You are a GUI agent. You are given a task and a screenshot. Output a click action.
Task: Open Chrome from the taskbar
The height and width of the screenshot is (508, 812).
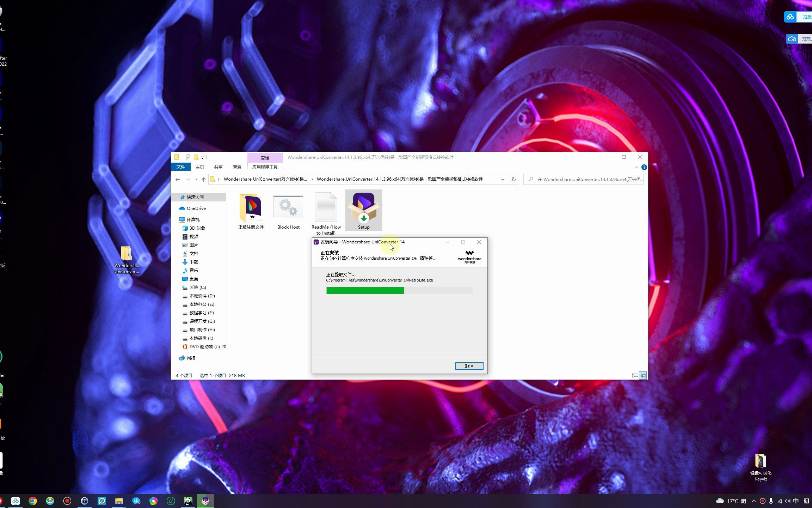tap(33, 501)
